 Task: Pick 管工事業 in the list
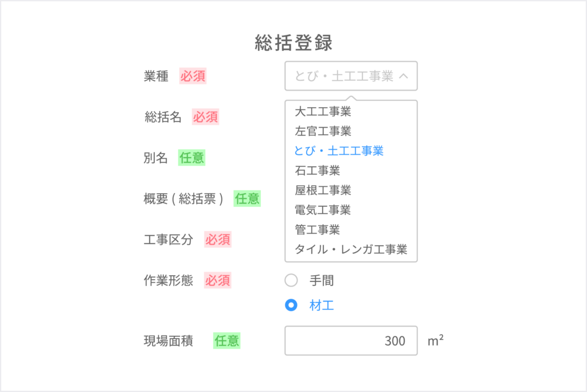317,230
